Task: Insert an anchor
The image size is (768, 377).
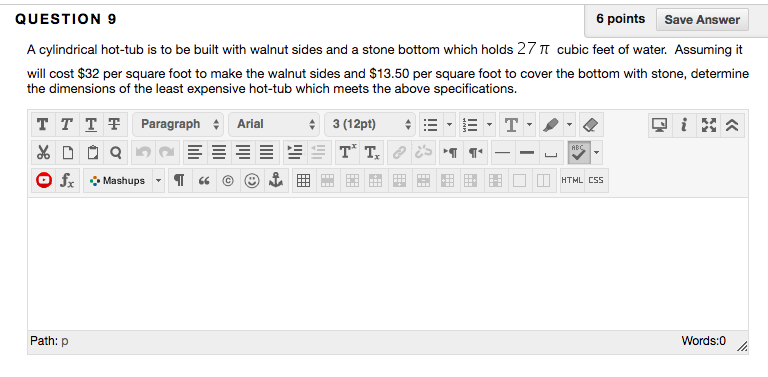Action: point(276,181)
